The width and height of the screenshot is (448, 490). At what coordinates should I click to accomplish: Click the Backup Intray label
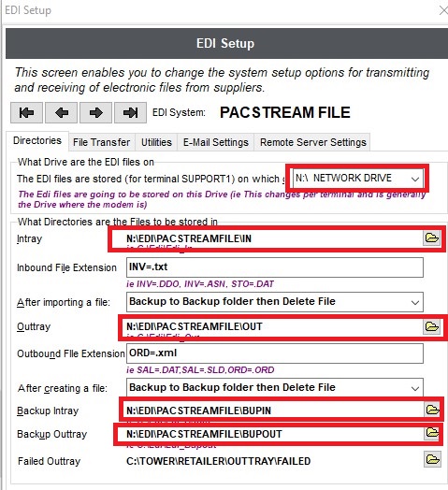tap(48, 411)
